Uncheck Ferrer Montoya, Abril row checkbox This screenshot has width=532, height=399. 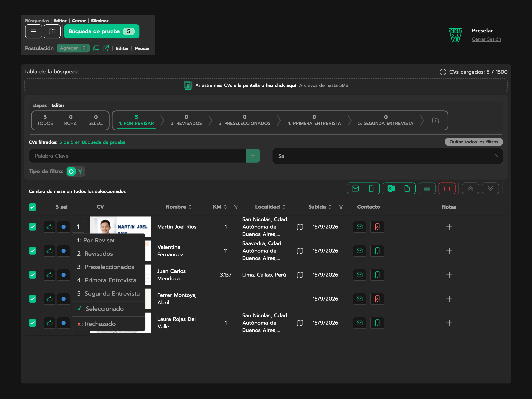click(33, 299)
